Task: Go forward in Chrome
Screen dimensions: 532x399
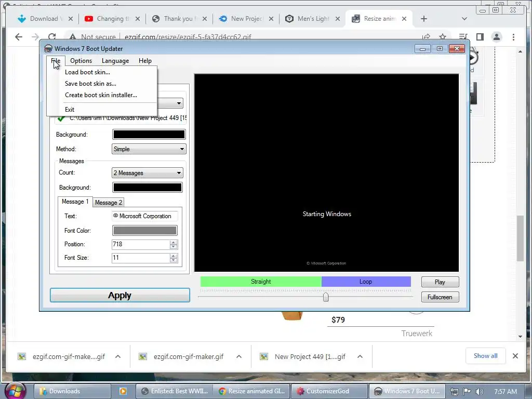Action: click(x=35, y=37)
